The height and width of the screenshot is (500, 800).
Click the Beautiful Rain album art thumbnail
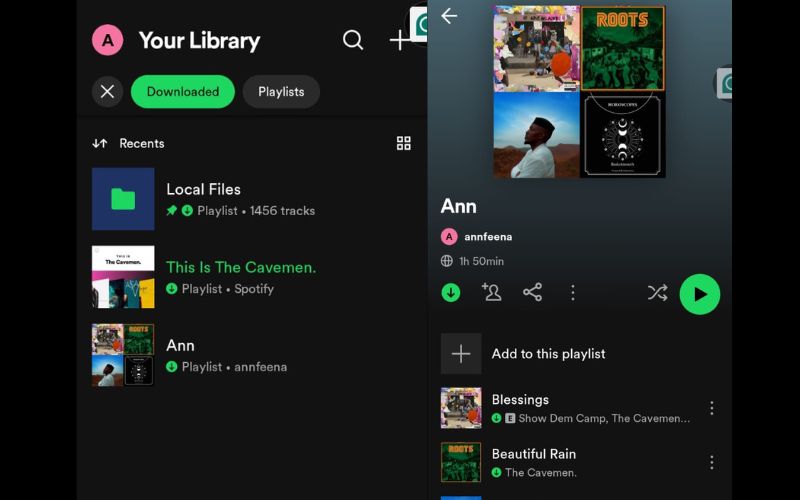(461, 462)
